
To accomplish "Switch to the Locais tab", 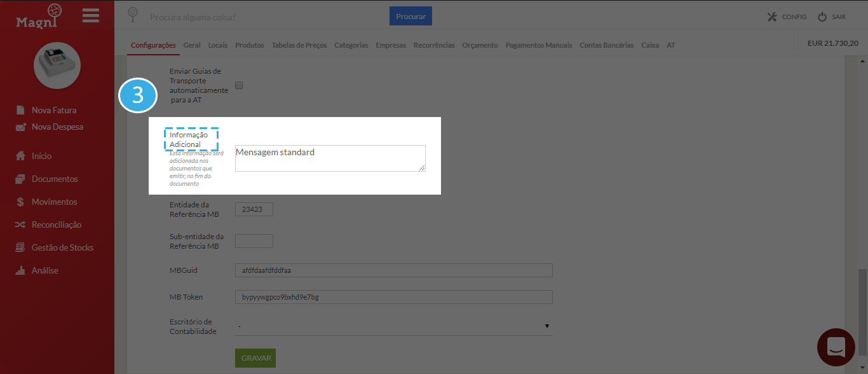I will 218,45.
